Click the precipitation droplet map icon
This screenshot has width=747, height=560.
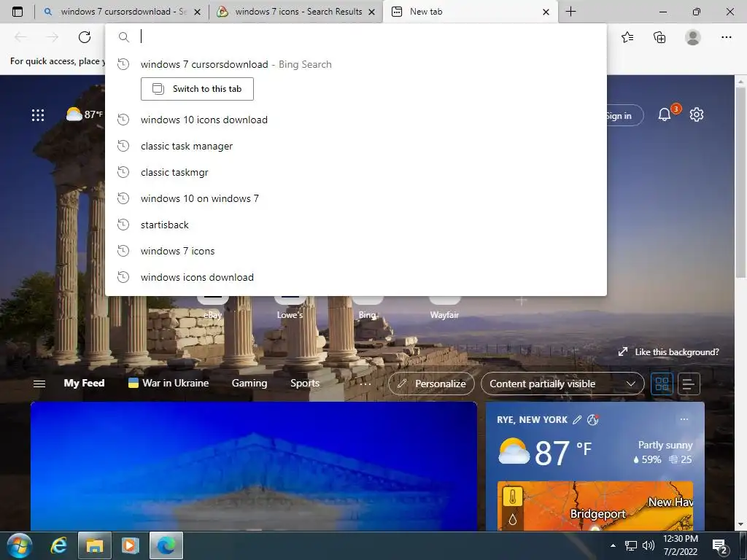513,519
